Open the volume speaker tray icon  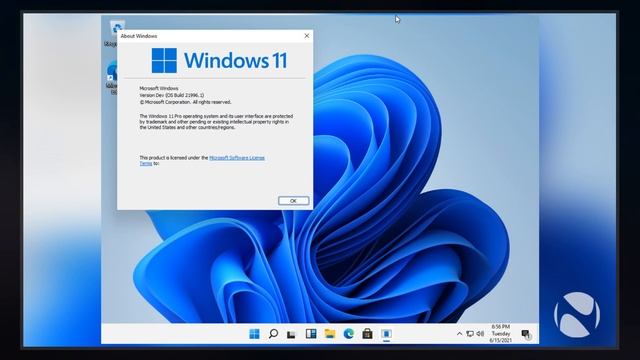(480, 334)
